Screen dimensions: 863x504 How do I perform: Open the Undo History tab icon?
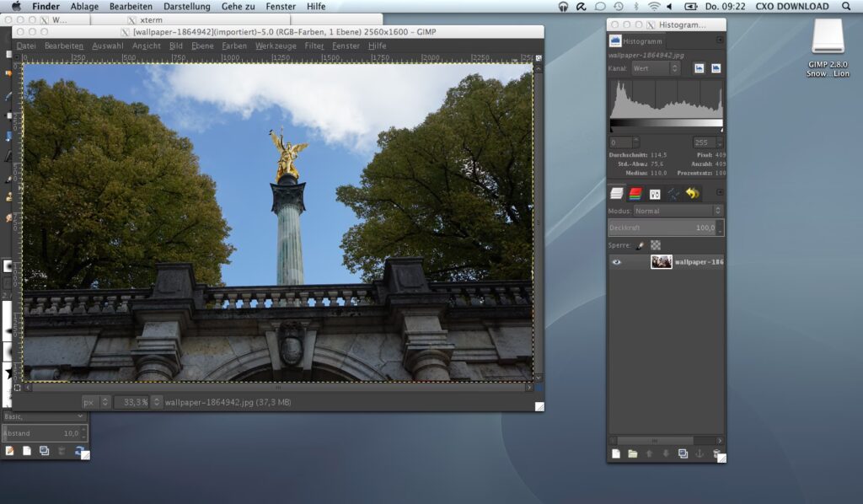(x=693, y=194)
